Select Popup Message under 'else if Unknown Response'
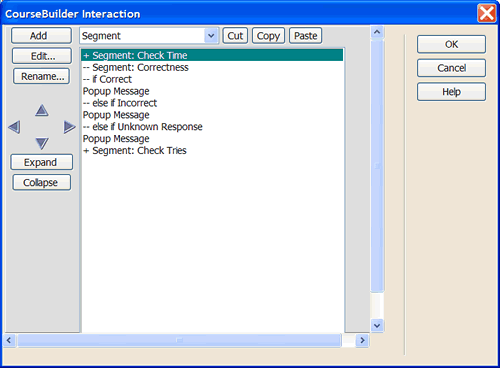The width and height of the screenshot is (500, 368). (x=212, y=139)
